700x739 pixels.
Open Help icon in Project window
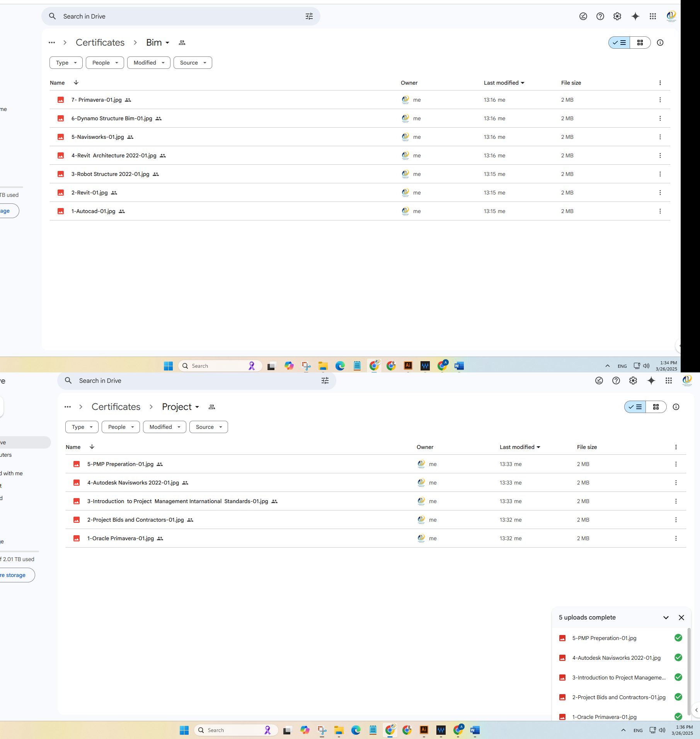(616, 381)
